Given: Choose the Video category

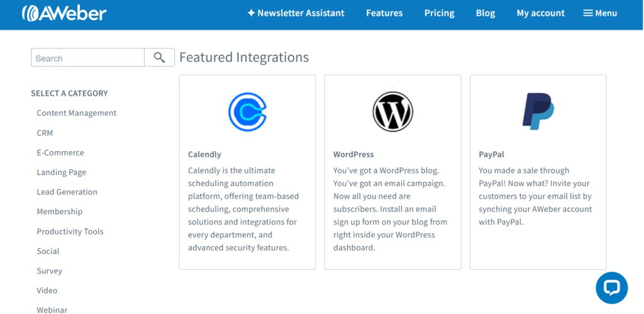Looking at the screenshot, I should (47, 291).
